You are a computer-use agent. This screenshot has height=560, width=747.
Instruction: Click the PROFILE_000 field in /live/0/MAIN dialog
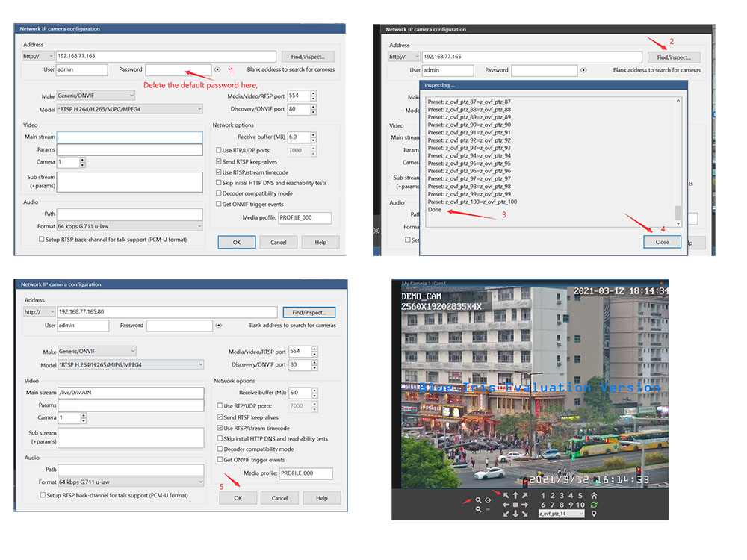(306, 473)
